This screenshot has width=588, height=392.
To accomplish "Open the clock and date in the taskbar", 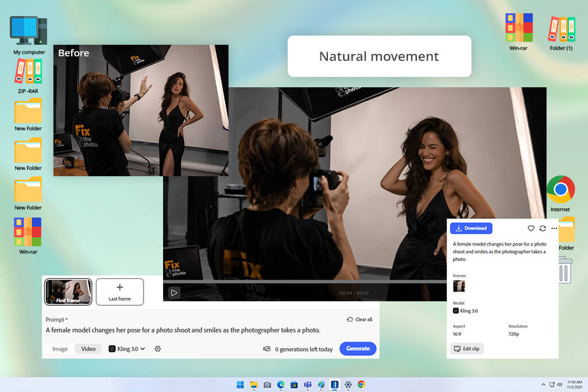I will point(574,385).
